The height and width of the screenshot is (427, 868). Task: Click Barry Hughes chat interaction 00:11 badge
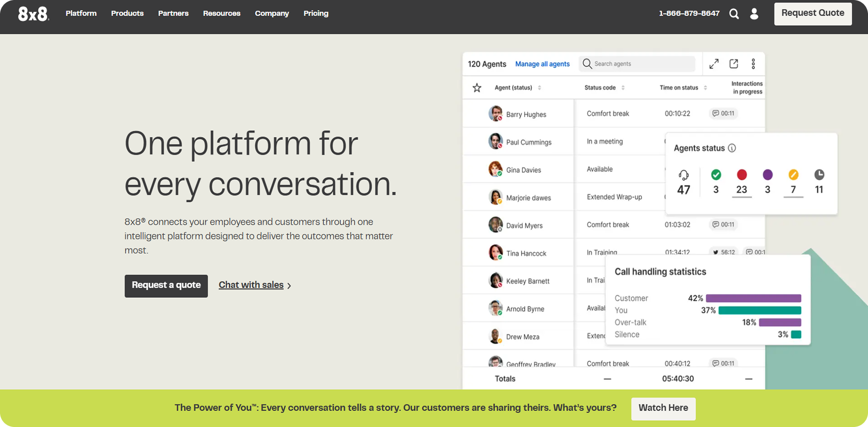tap(723, 113)
